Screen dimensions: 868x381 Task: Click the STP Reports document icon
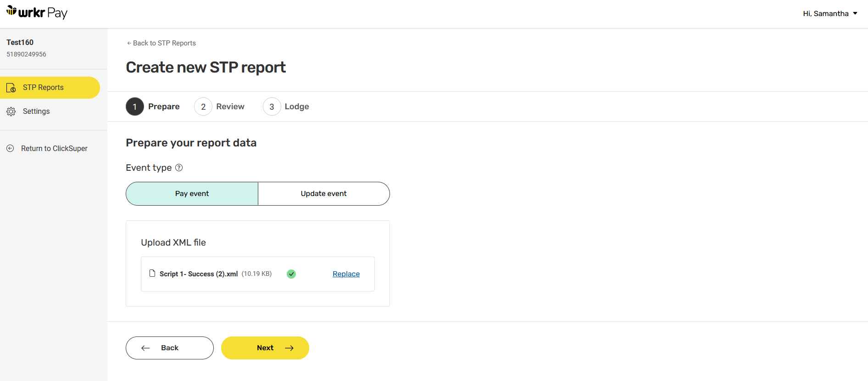coord(11,88)
